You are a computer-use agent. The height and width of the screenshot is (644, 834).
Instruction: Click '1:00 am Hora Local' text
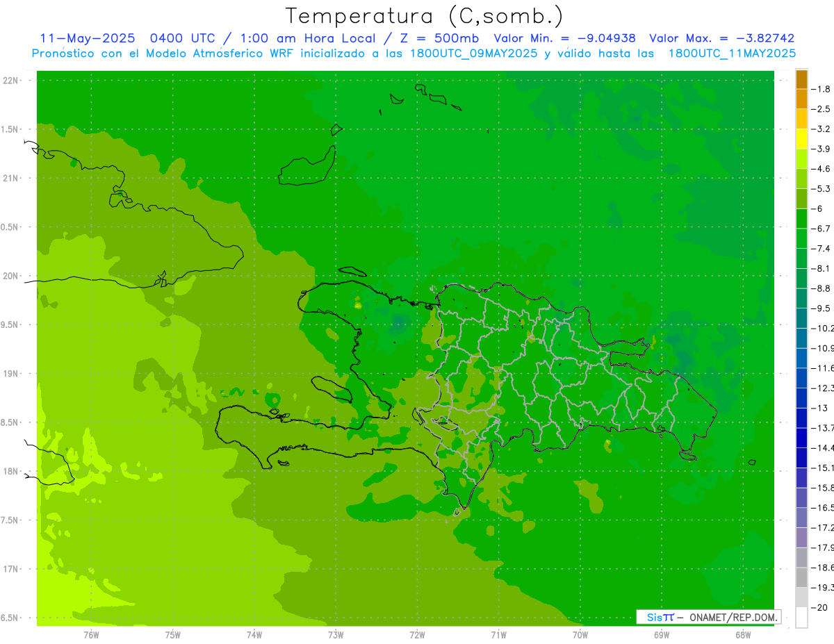(306, 38)
